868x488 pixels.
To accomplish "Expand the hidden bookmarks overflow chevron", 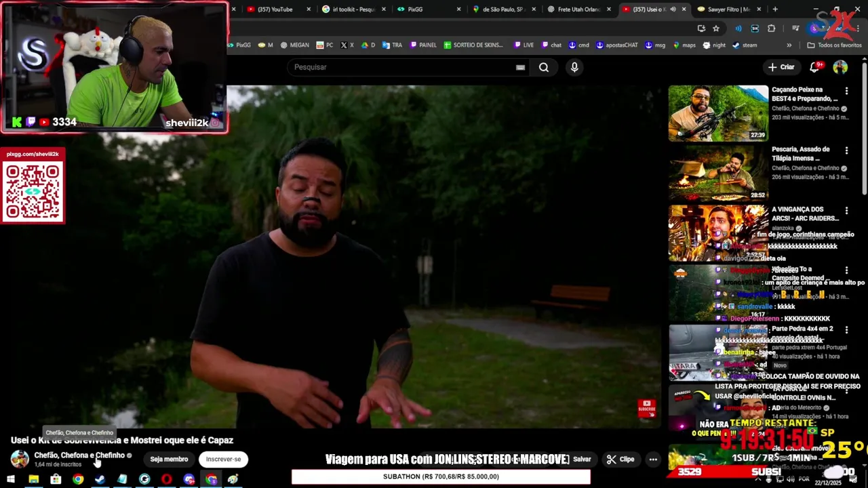I will pos(789,45).
